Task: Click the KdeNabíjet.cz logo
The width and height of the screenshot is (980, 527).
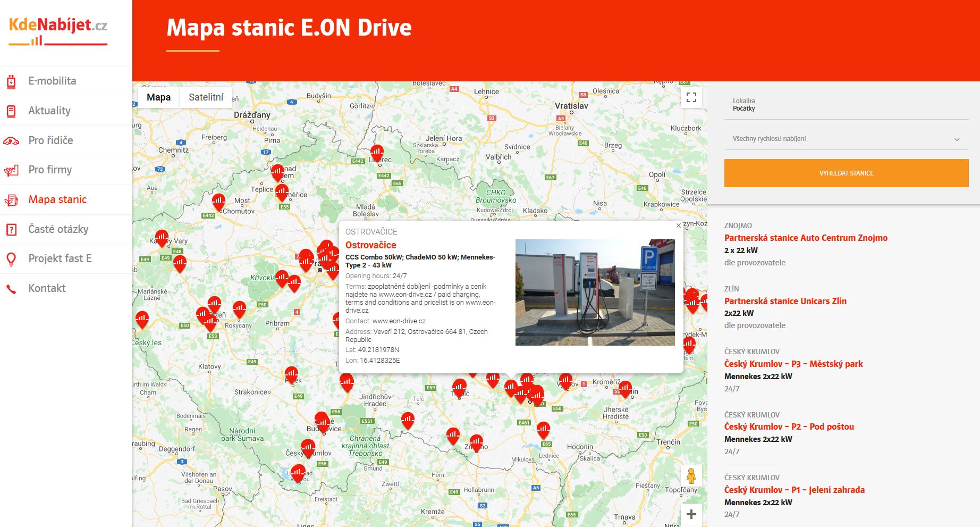Action: pos(58,31)
